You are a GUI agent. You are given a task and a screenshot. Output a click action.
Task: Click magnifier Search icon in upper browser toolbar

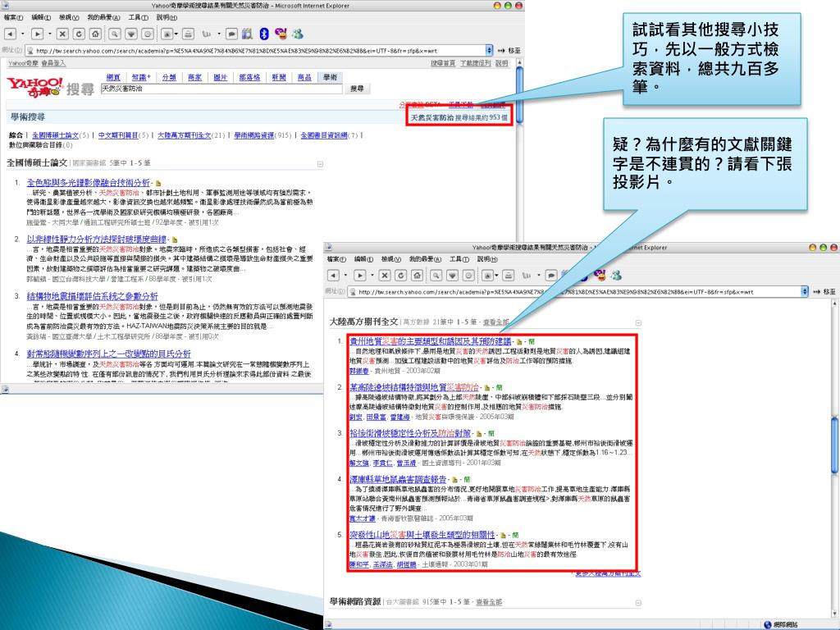point(115,34)
